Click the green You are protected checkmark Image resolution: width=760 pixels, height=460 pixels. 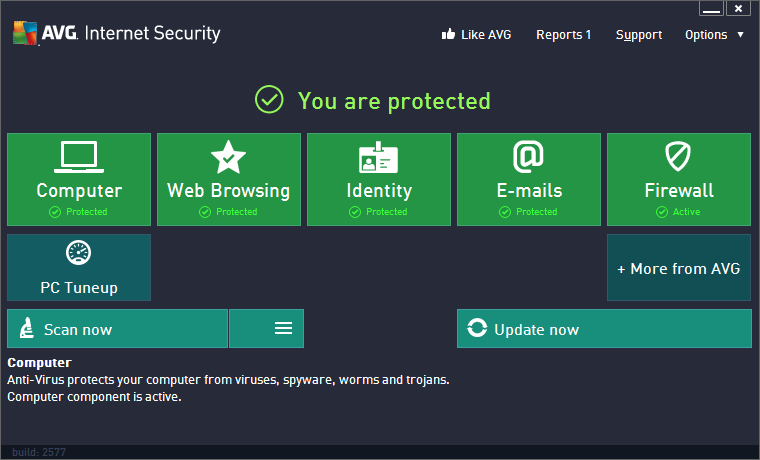pos(269,100)
